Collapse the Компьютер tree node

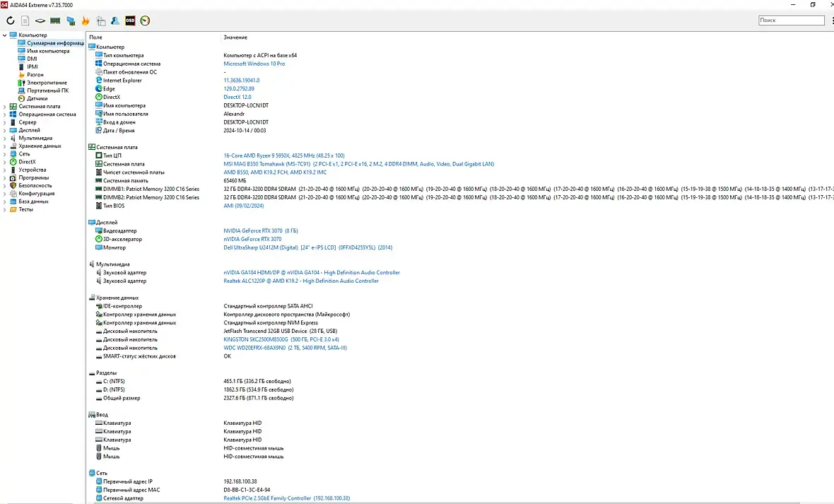(x=5, y=35)
